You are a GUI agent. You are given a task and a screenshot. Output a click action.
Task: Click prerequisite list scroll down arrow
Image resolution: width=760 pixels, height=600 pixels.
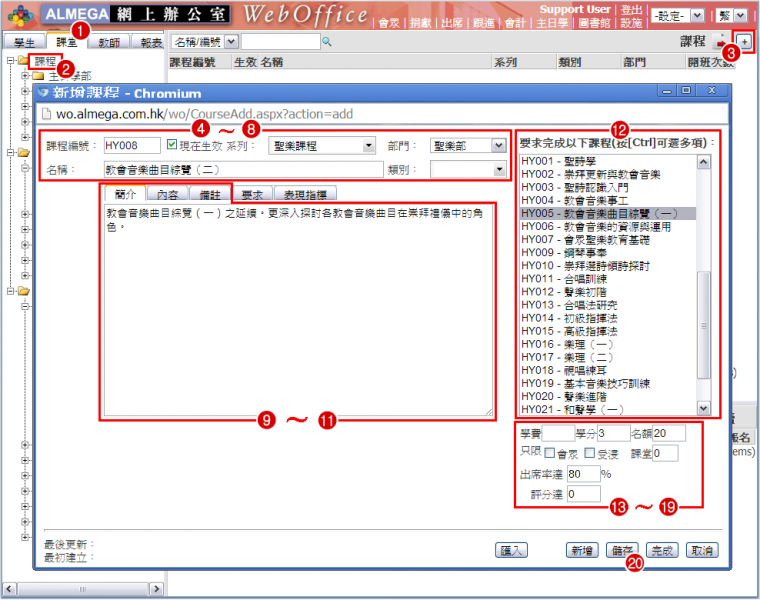(x=704, y=408)
